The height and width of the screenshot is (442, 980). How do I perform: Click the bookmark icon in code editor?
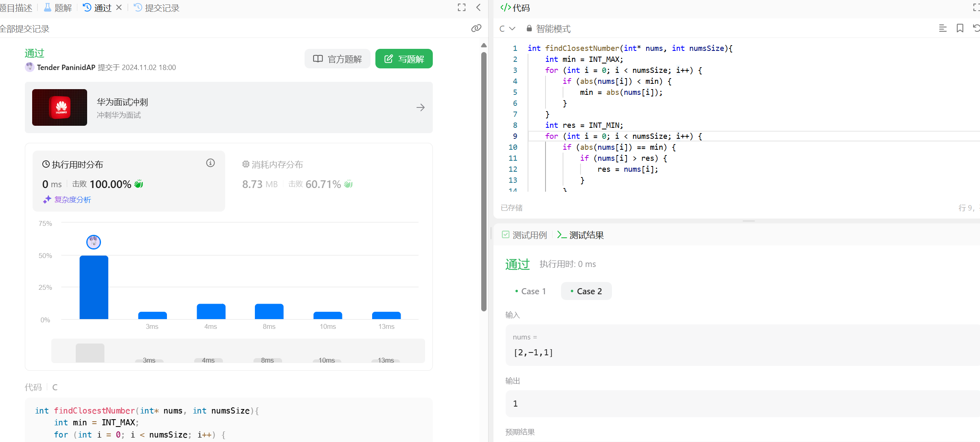(x=960, y=28)
